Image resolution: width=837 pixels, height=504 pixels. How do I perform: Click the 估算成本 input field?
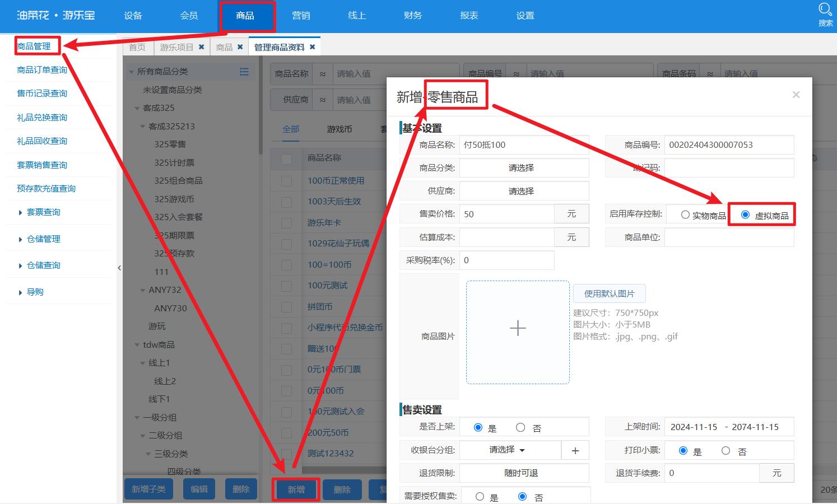point(506,237)
